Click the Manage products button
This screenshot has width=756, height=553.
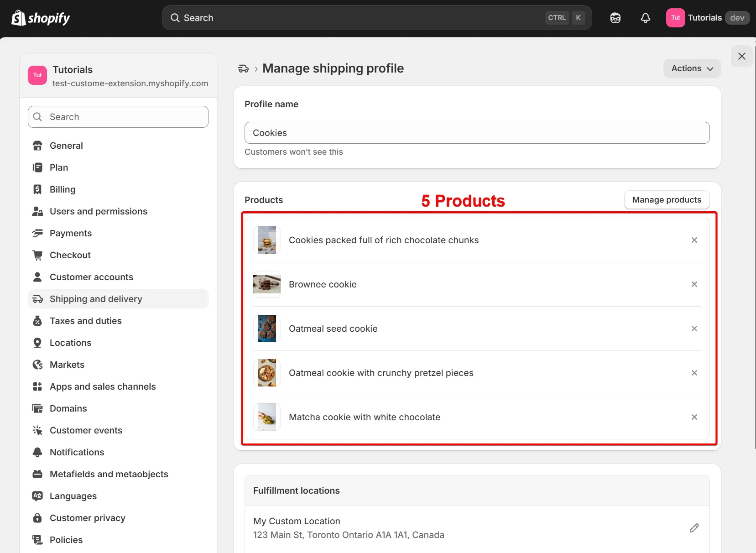(x=666, y=200)
